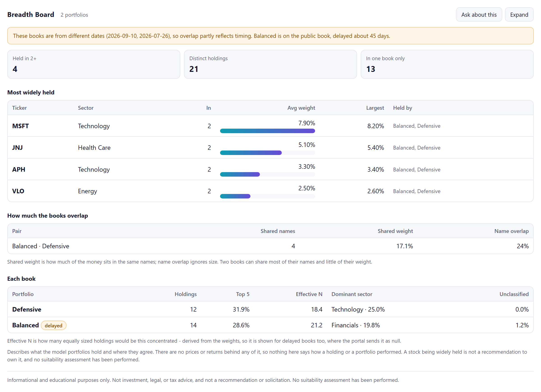Click the Largest column header

click(x=375, y=108)
